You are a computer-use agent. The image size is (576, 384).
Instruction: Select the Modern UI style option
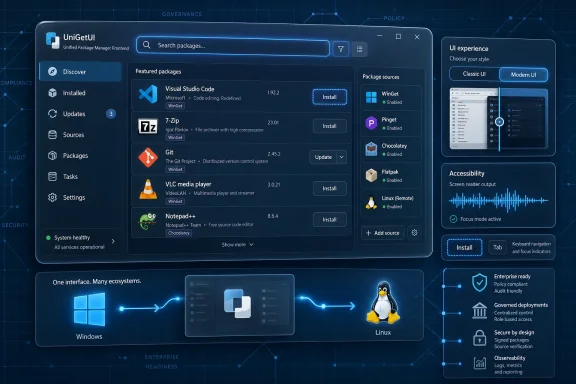click(523, 75)
